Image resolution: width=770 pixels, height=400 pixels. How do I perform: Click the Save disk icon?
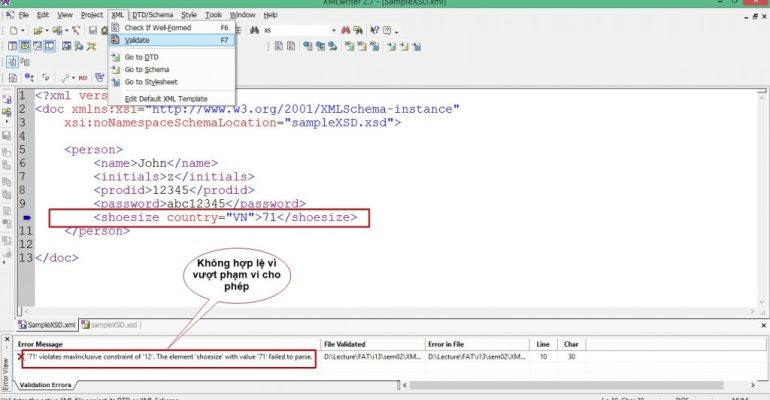click(x=93, y=30)
